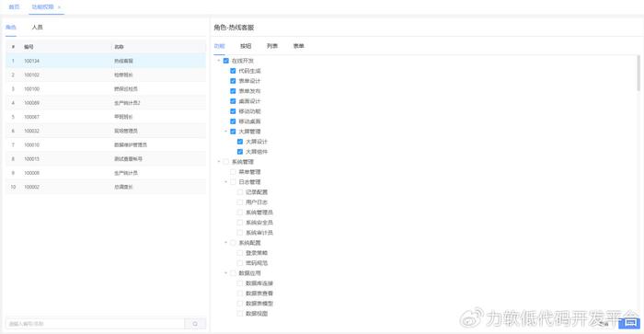
Task: Click the 生产统计员2 role name
Action: (127, 103)
